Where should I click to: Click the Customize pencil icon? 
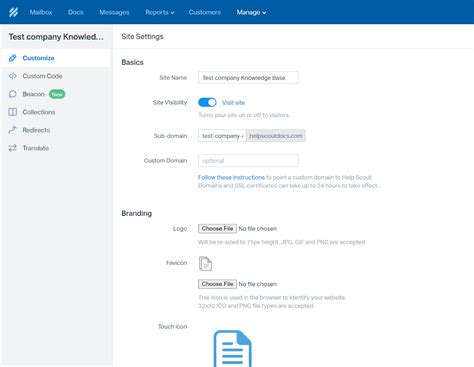coord(13,58)
